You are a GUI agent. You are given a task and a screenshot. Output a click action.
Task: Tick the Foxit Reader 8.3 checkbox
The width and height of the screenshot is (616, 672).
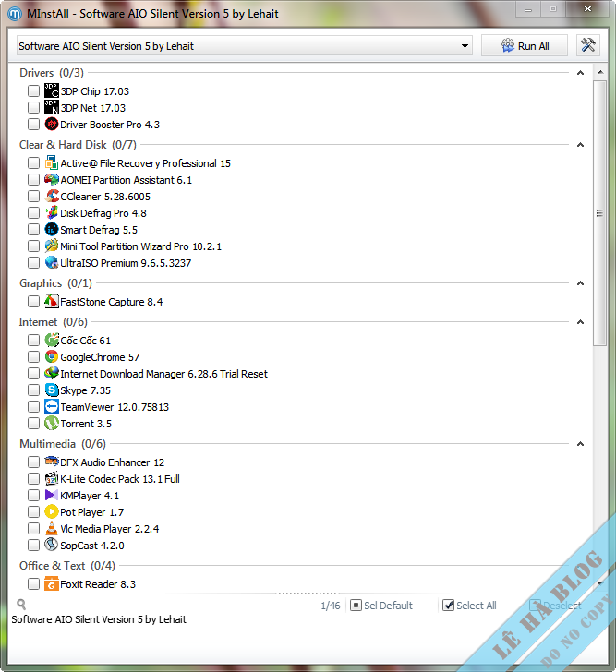coord(33,583)
